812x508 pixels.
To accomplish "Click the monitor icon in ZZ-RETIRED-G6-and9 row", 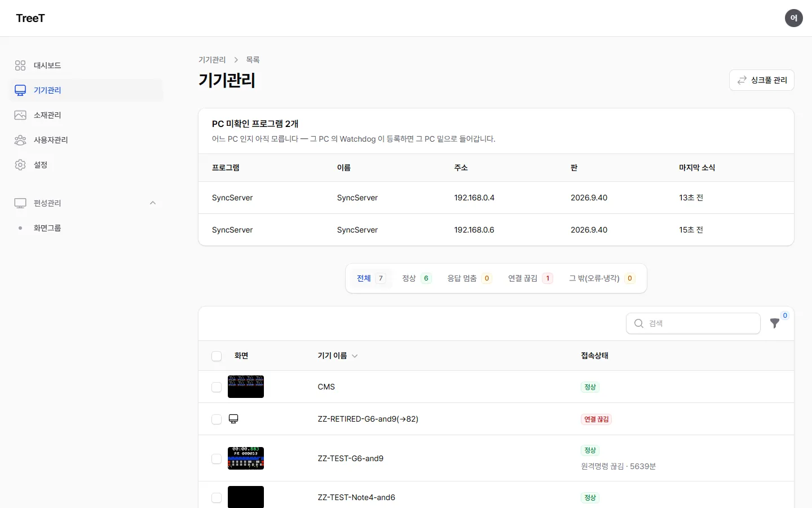I will click(233, 419).
